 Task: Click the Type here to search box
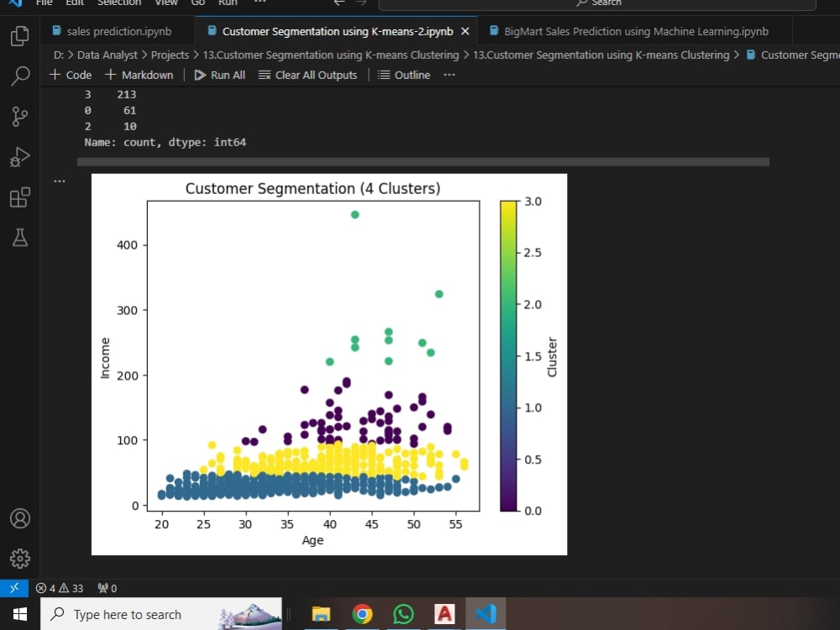pos(161,614)
